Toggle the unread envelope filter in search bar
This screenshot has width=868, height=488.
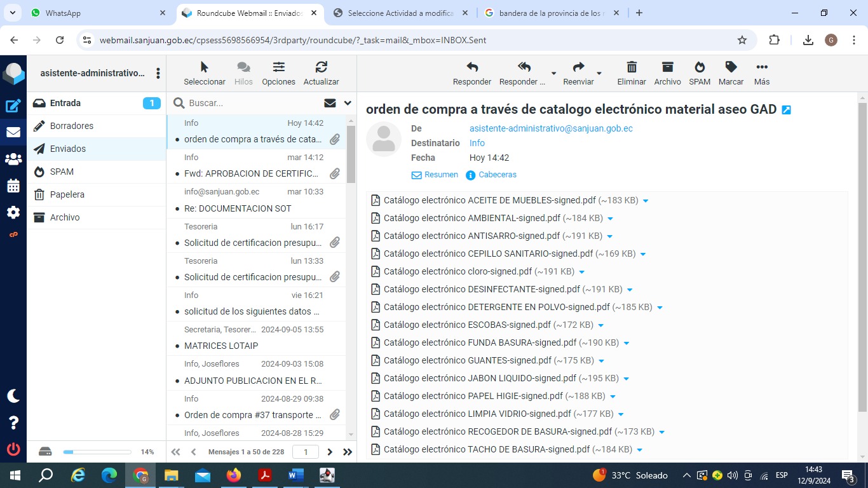click(x=330, y=103)
